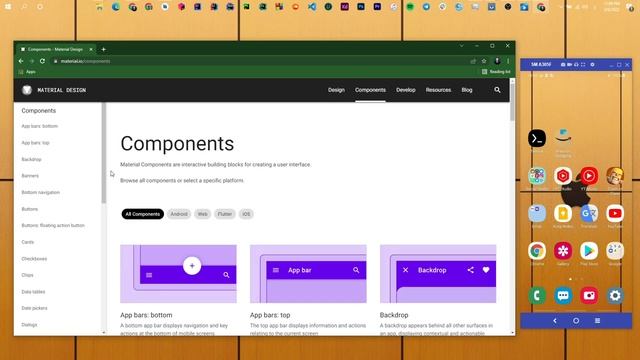Open the Camera app in phone dock

coord(589,295)
